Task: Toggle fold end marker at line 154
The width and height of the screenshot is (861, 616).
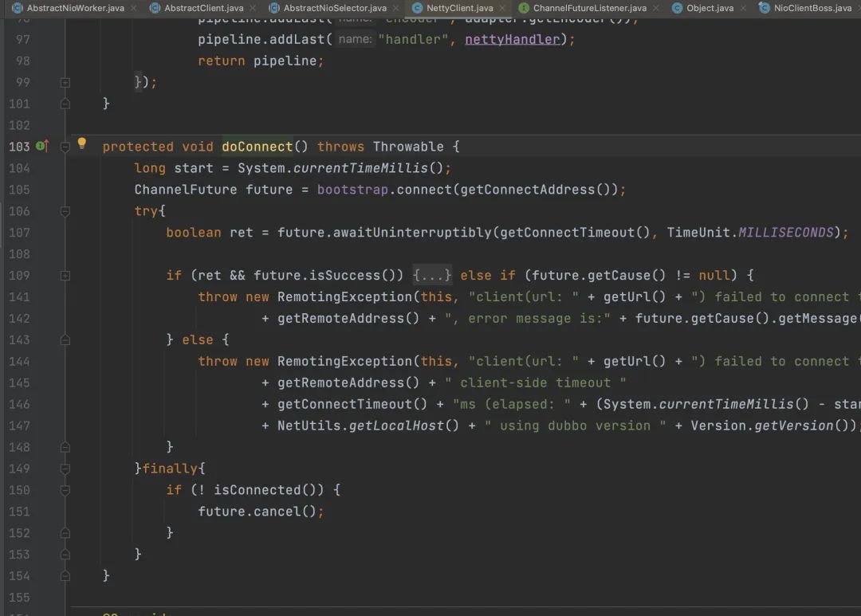Action: [65, 576]
